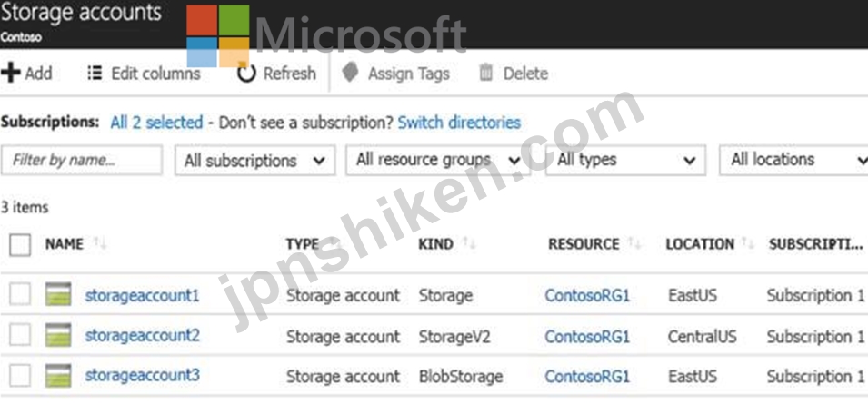Click the Delete trash can icon
868x404 pixels.
pos(486,73)
